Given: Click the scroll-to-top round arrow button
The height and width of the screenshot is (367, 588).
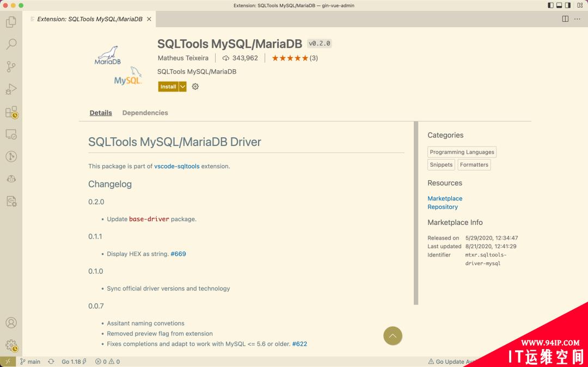Looking at the screenshot, I should click(393, 335).
